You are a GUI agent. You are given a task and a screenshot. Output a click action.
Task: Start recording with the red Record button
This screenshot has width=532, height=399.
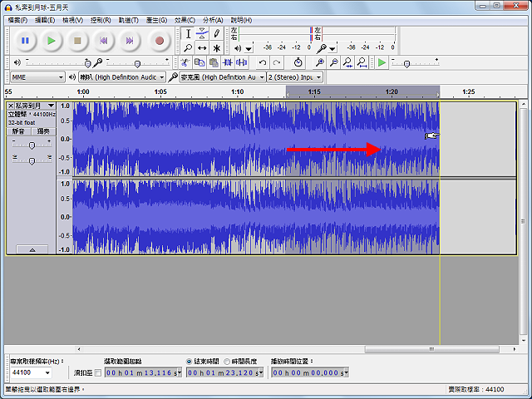point(160,41)
